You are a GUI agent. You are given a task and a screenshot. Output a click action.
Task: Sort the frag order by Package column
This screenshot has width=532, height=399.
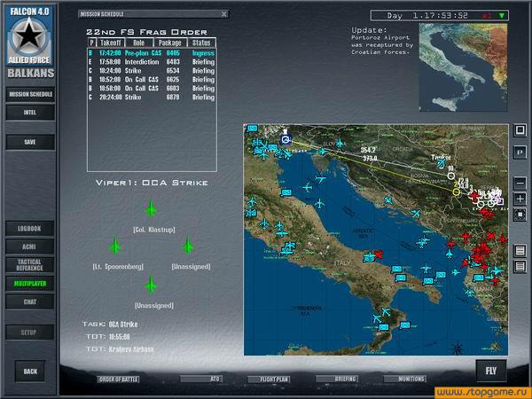(171, 43)
